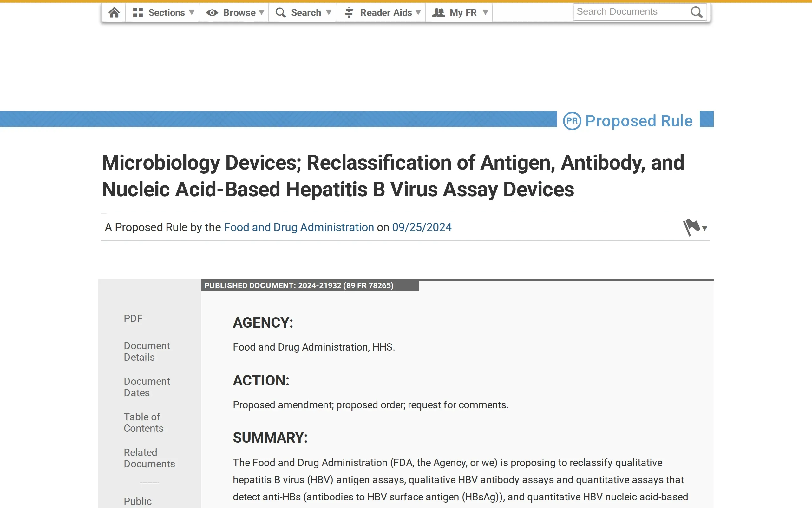
Task: Click the Proposed Rule heading label
Action: click(639, 121)
